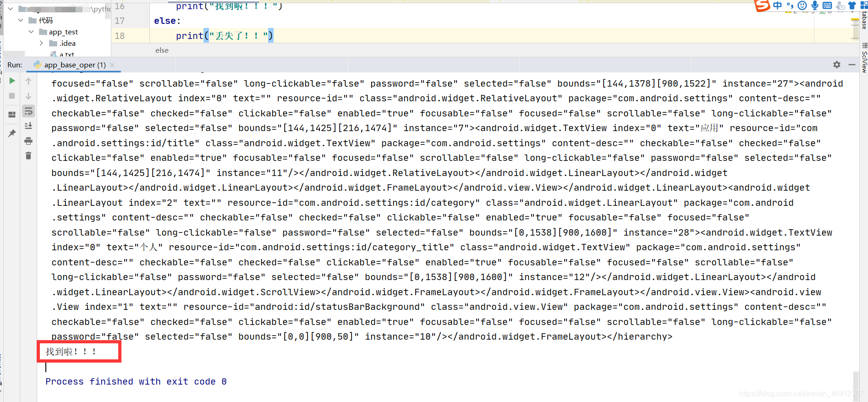Image resolution: width=868 pixels, height=402 pixels.
Task: Open Sogou emoji smiley panel
Action: tap(802, 6)
